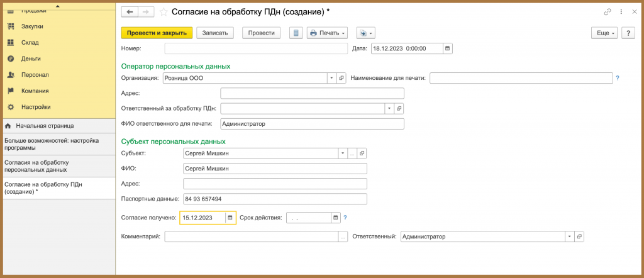Expand Организация dropdown list
This screenshot has width=644, height=278.
click(x=332, y=78)
